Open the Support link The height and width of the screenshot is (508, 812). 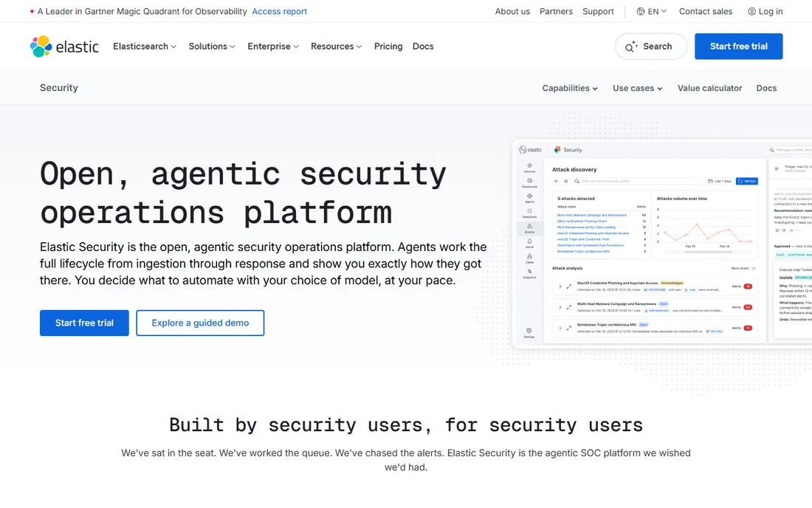(x=598, y=11)
